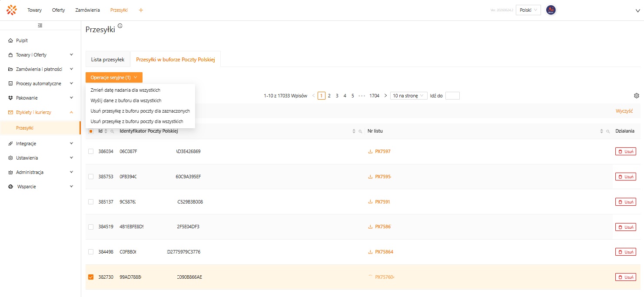
Task: Toggle select-all checkbox in table header
Action: (91, 131)
